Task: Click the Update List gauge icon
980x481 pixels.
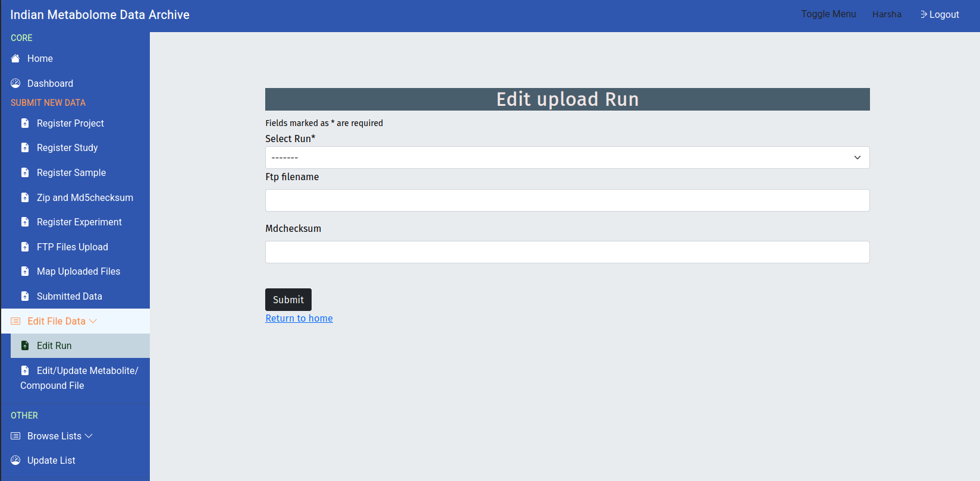Action: click(x=15, y=460)
